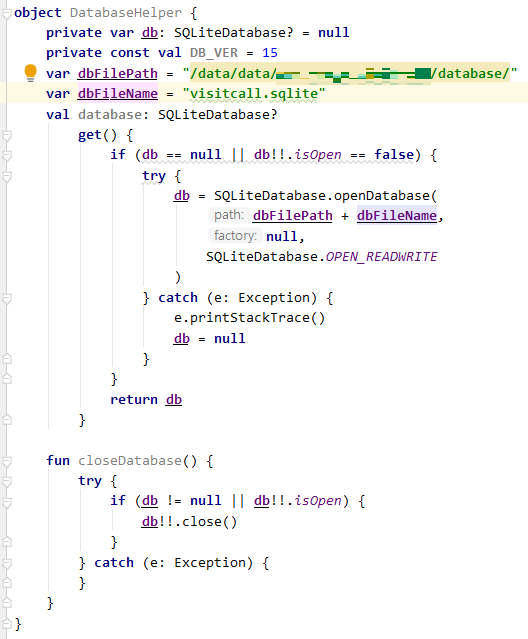Screen dimensions: 528x639
Task: Click 'null' after the factory hint
Action: coord(282,236)
